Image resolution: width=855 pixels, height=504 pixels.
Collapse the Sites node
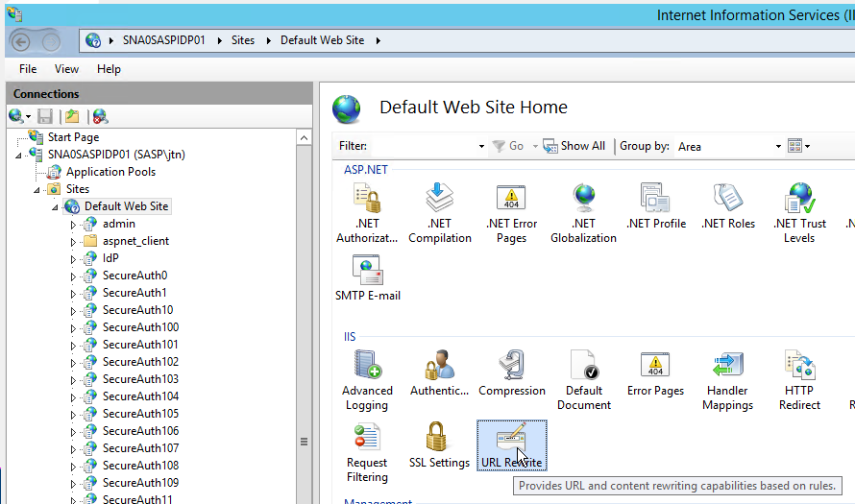pyautogui.click(x=37, y=190)
